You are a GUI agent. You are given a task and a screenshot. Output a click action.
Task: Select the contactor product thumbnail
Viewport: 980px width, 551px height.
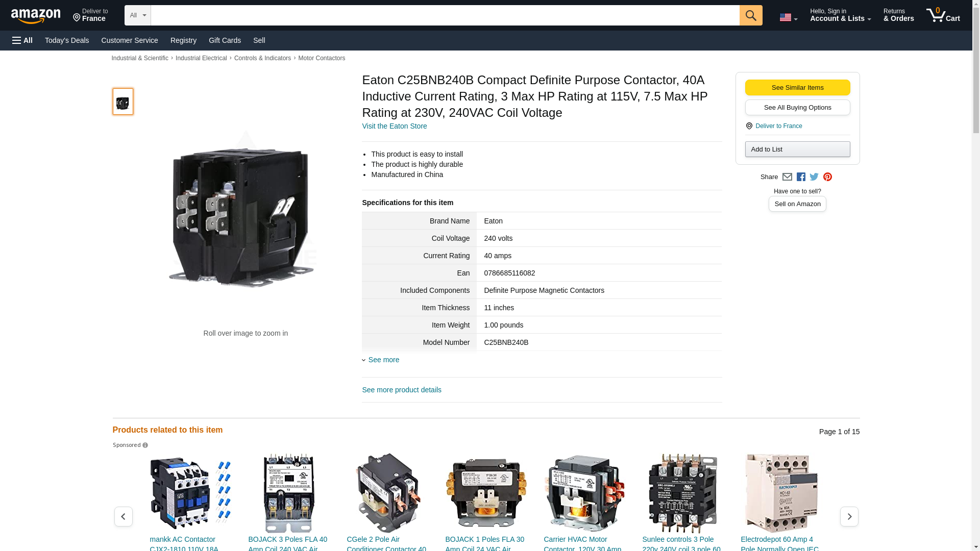pos(122,102)
